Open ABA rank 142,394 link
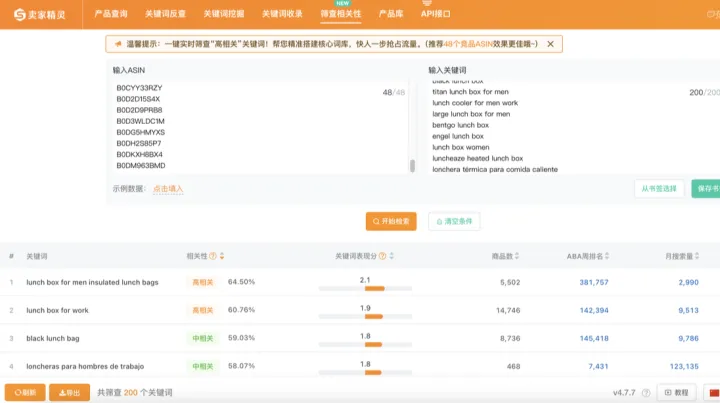This screenshot has height=403, width=720. [594, 310]
